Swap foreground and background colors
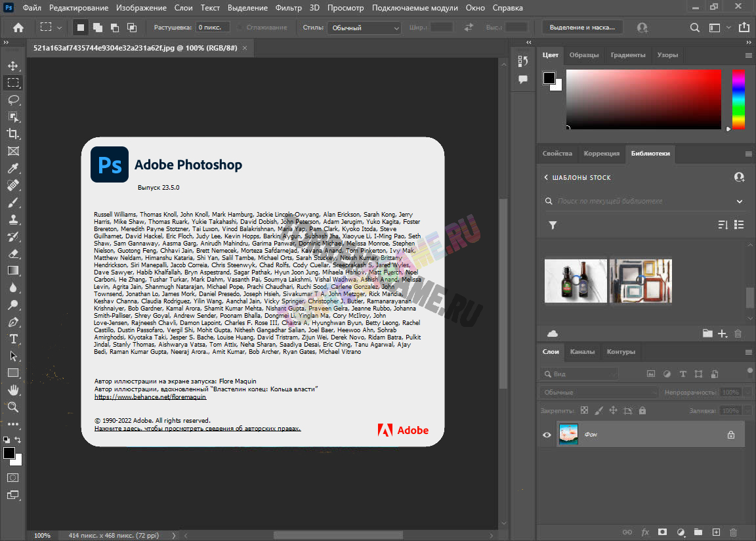The image size is (756, 541). pyautogui.click(x=18, y=440)
